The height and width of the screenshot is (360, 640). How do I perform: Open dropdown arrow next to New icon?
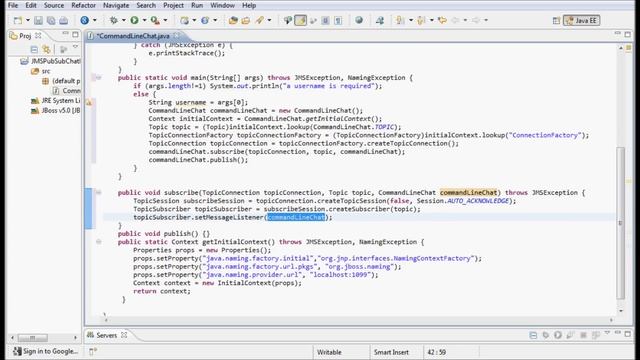(x=28, y=20)
